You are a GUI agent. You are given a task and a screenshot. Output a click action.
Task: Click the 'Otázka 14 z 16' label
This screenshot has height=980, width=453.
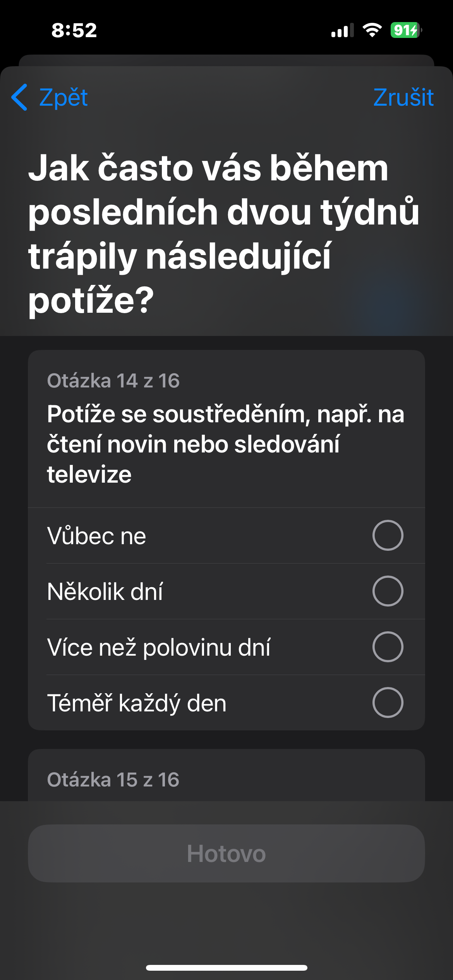coord(113,381)
